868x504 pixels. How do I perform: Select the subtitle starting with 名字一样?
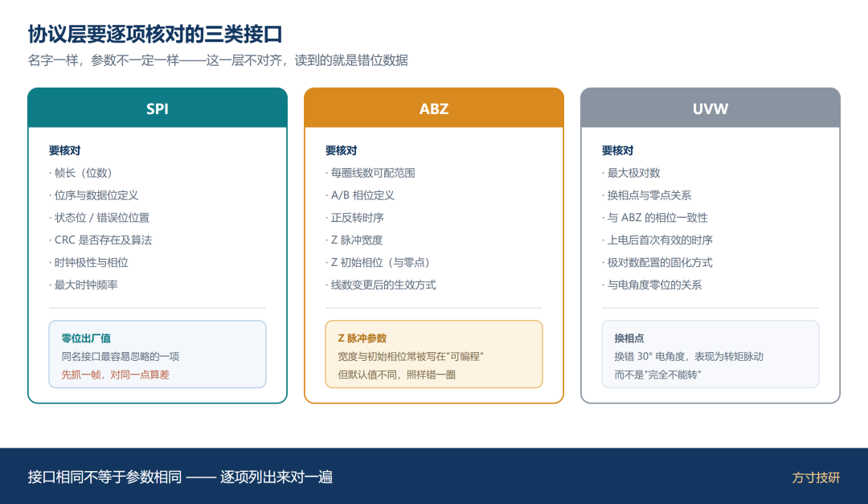pos(218,60)
